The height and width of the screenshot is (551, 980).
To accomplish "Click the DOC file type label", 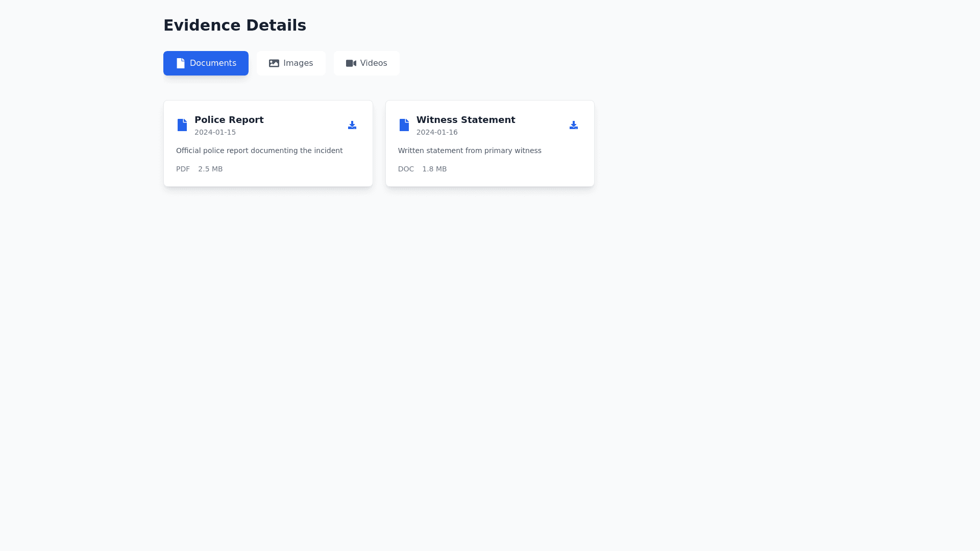I will pyautogui.click(x=406, y=169).
